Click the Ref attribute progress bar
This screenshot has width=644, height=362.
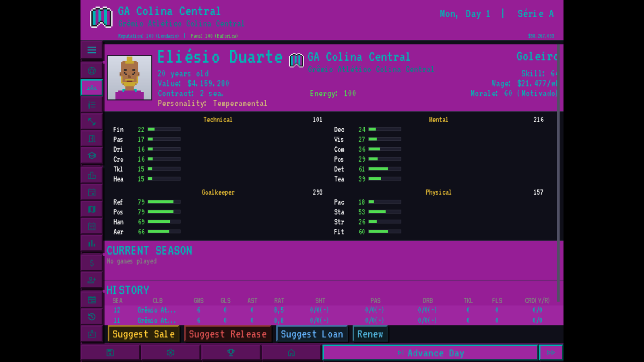click(164, 202)
